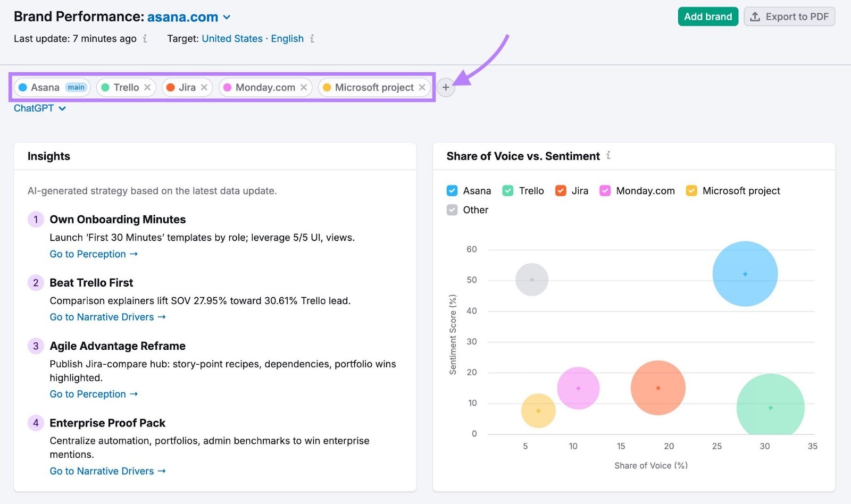Open the Share of Voice vs. Sentiment info tooltip
The image size is (851, 504).
608,156
